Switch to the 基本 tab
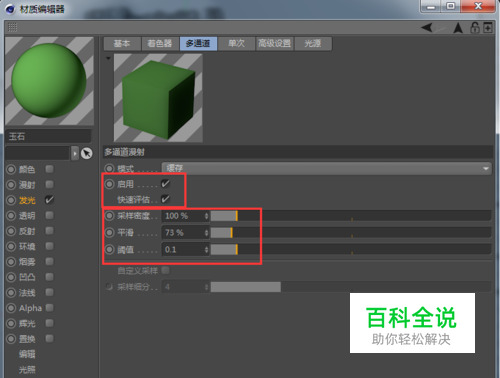This screenshot has height=378, width=500. tap(122, 43)
